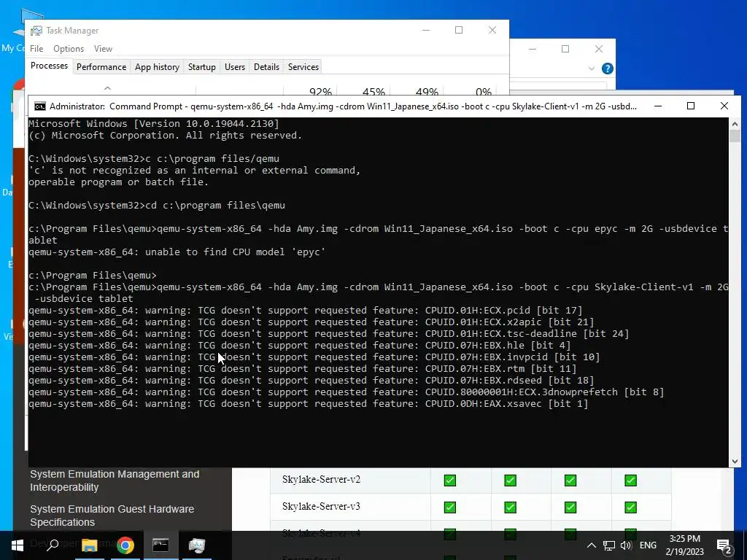Click Skylake-Server-v3 third green checkmark
The image size is (747, 560).
[x=570, y=507]
